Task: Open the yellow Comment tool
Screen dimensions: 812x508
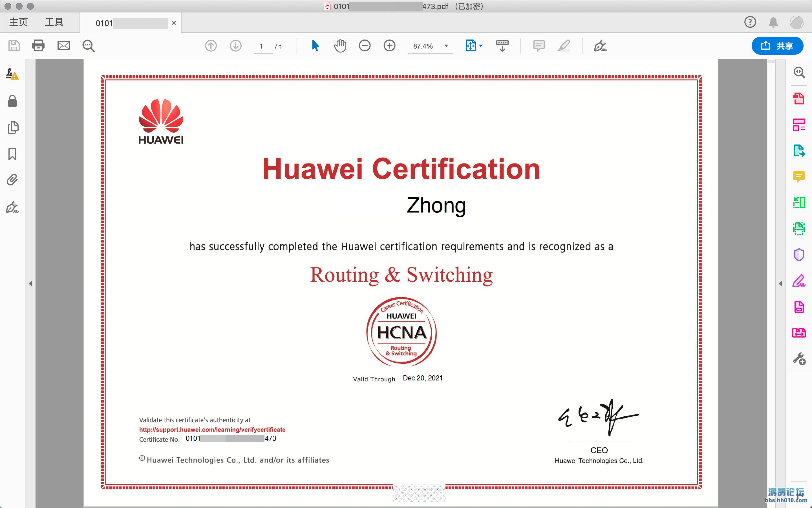Action: (799, 177)
